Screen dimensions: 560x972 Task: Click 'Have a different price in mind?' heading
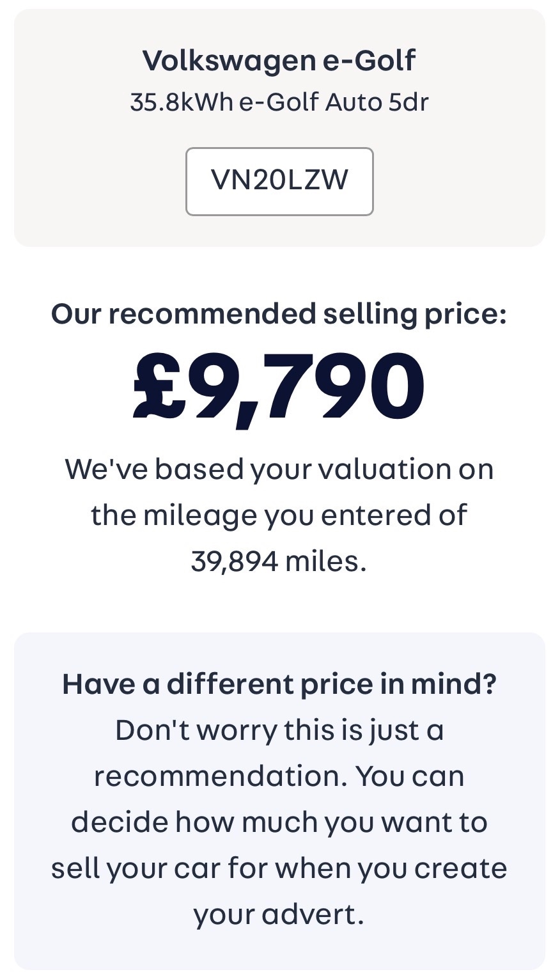click(x=279, y=684)
